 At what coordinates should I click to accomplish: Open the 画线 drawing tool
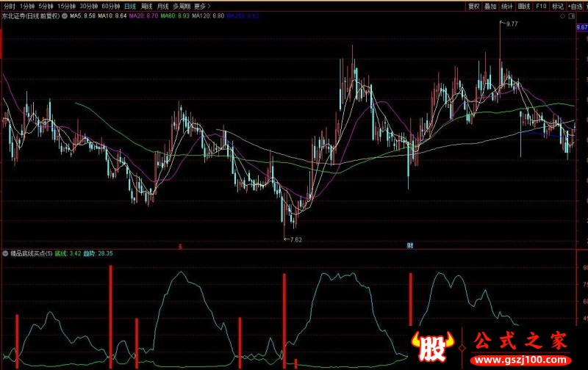click(x=524, y=5)
